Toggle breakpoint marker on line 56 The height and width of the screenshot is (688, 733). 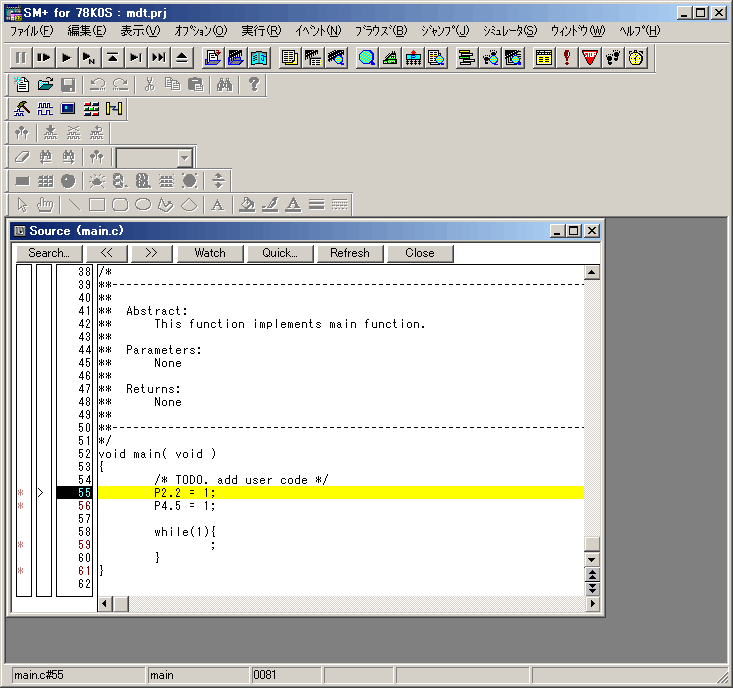(x=21, y=506)
